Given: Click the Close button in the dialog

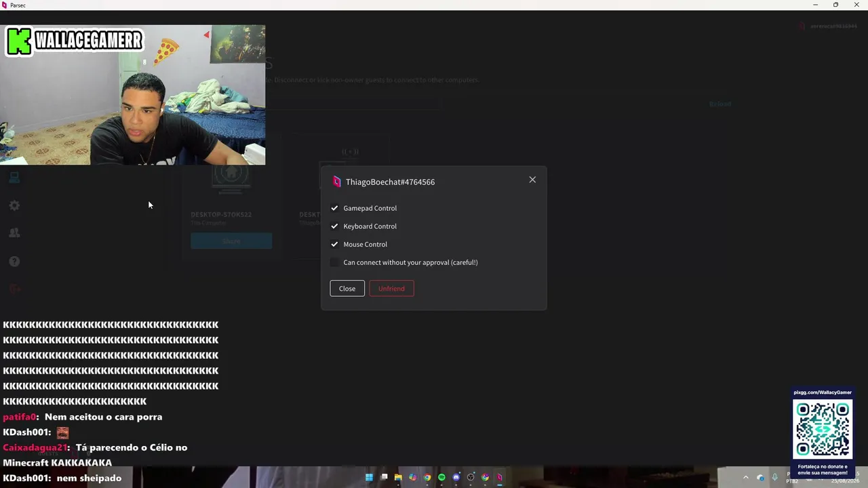Looking at the screenshot, I should point(347,289).
